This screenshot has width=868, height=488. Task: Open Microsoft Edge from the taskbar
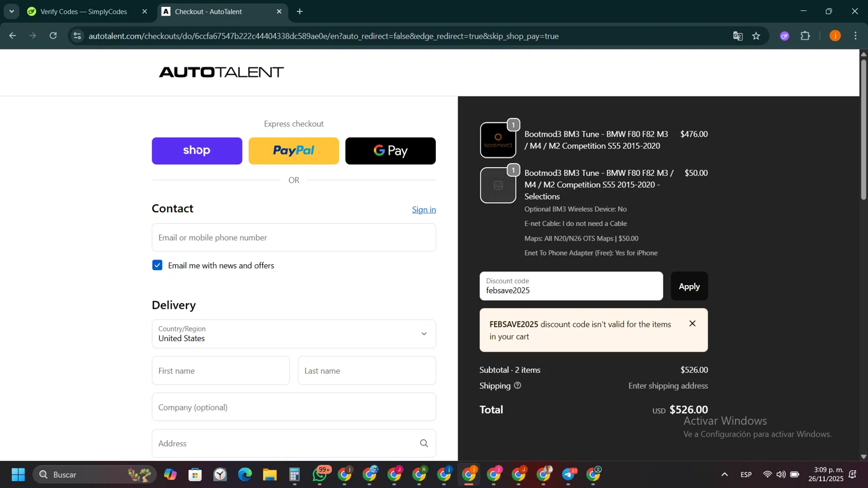coord(245,475)
